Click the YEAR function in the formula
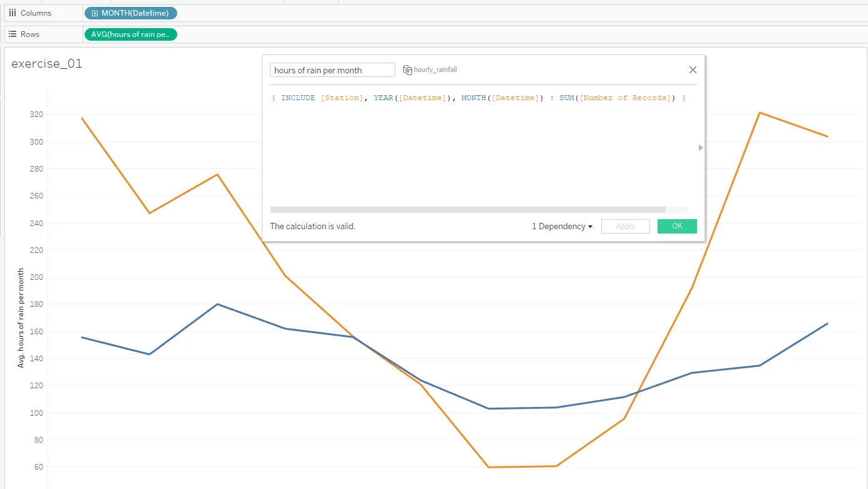Image resolution: width=868 pixels, height=489 pixels. (x=383, y=98)
